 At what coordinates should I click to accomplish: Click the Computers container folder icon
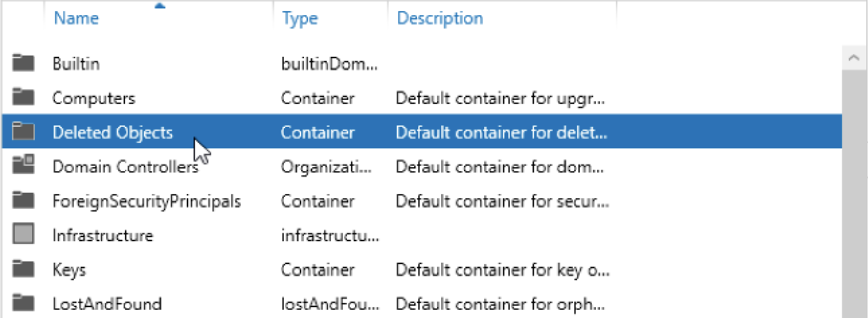[24, 97]
